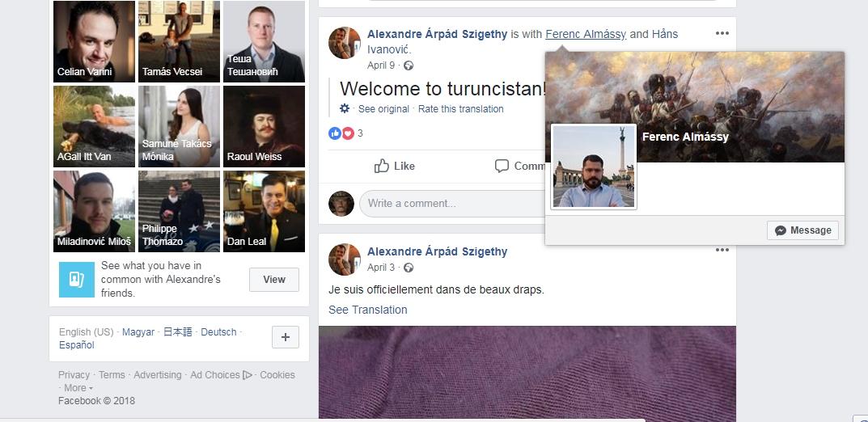
Task: Click the translation settings gear icon
Action: tap(345, 108)
